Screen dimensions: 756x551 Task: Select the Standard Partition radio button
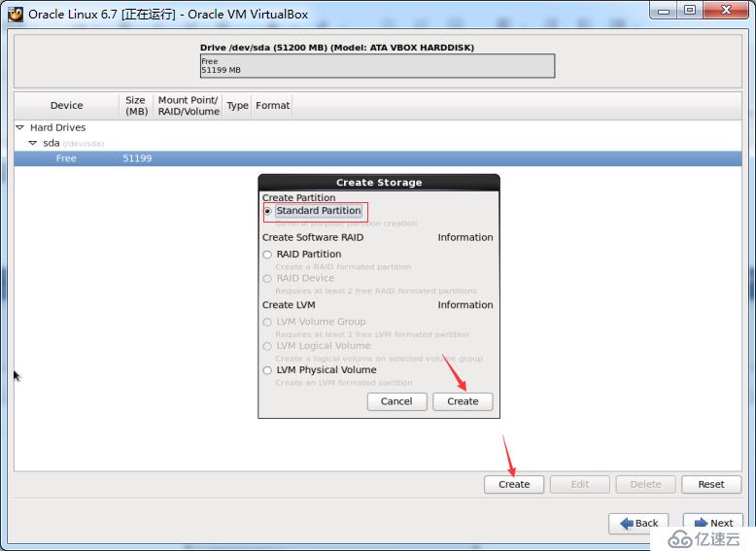tap(267, 211)
